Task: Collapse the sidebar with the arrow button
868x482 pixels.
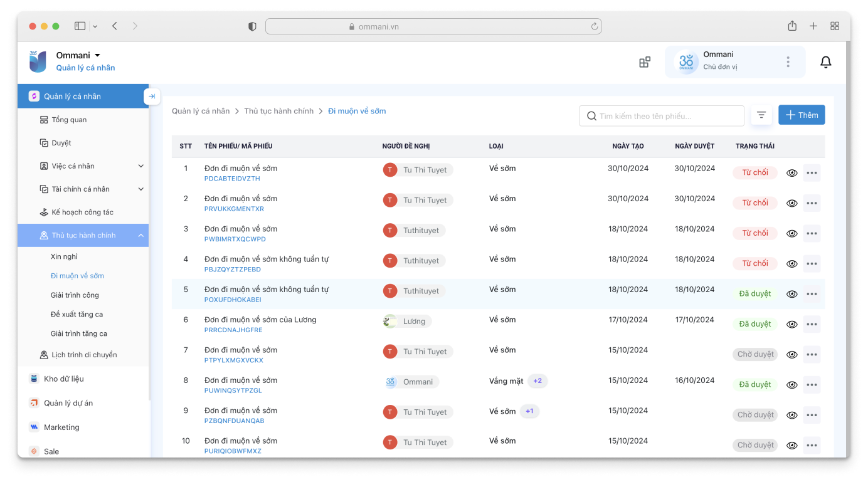Action: 152,97
